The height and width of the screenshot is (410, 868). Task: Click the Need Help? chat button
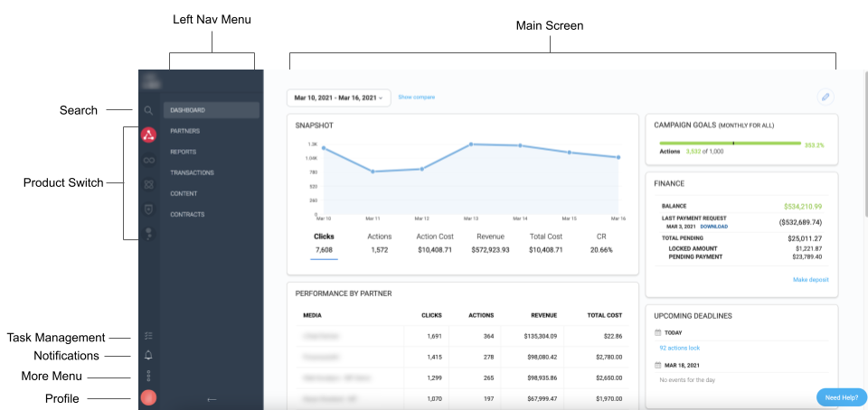coord(841,397)
